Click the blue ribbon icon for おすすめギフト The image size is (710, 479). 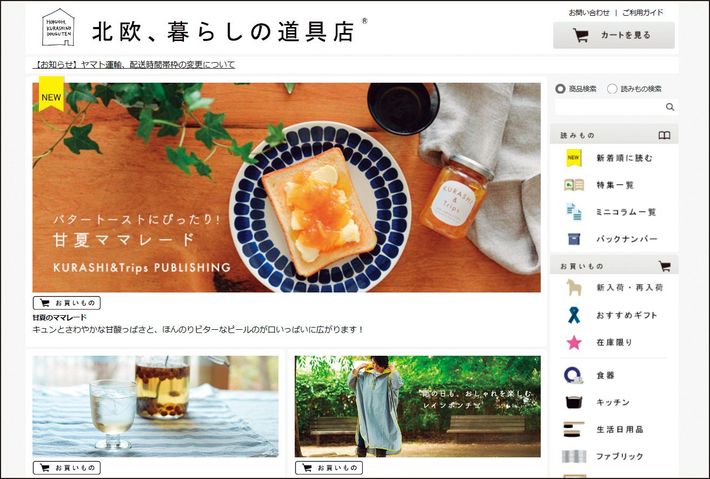(574, 315)
